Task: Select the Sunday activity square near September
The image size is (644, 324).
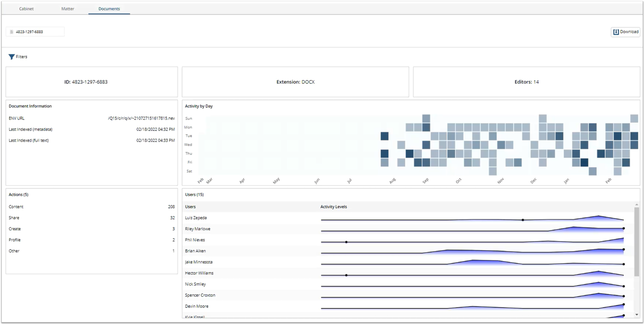Action: [x=426, y=118]
